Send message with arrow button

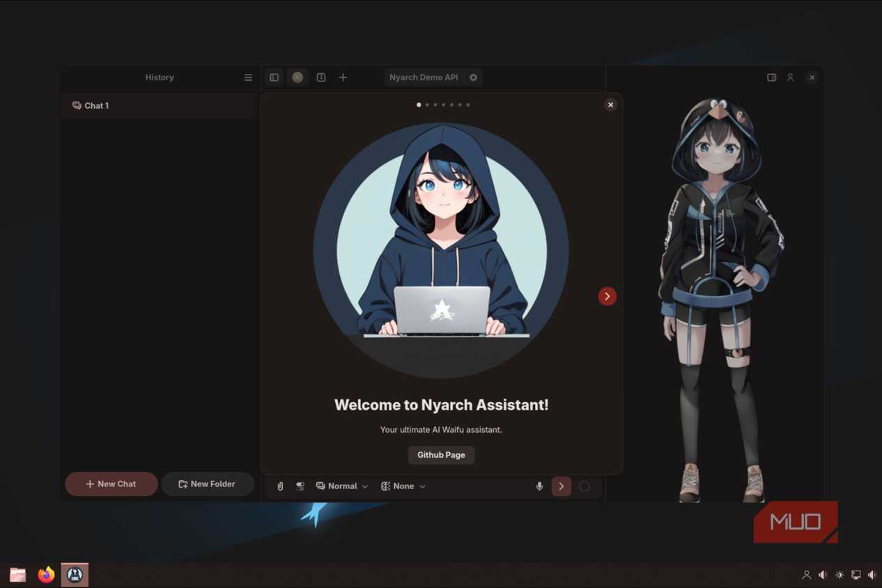pyautogui.click(x=561, y=486)
